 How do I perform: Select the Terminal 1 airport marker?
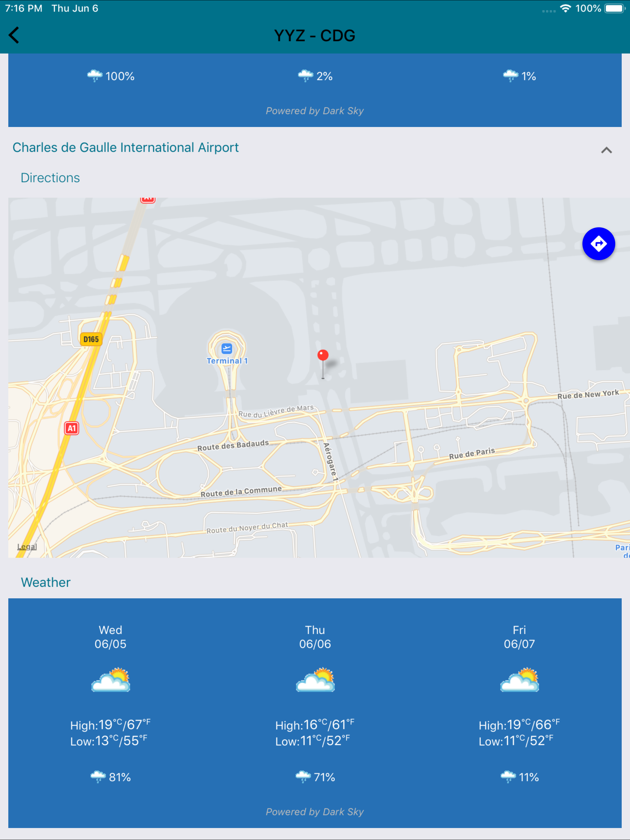coord(227,354)
